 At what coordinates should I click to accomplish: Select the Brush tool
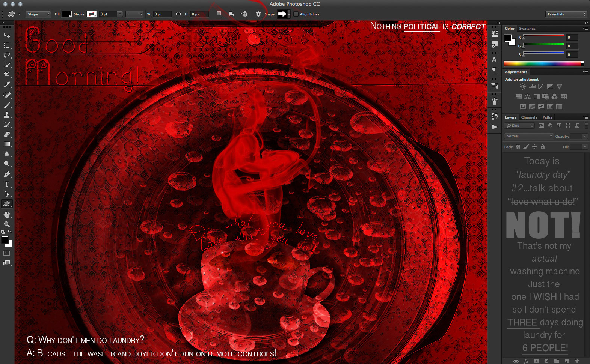coord(7,105)
